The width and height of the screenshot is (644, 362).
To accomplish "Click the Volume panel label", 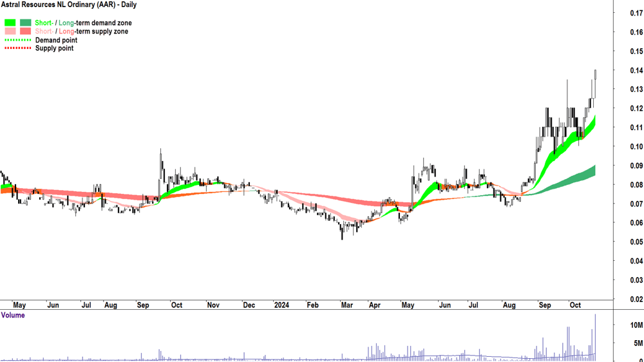I will coord(13,315).
